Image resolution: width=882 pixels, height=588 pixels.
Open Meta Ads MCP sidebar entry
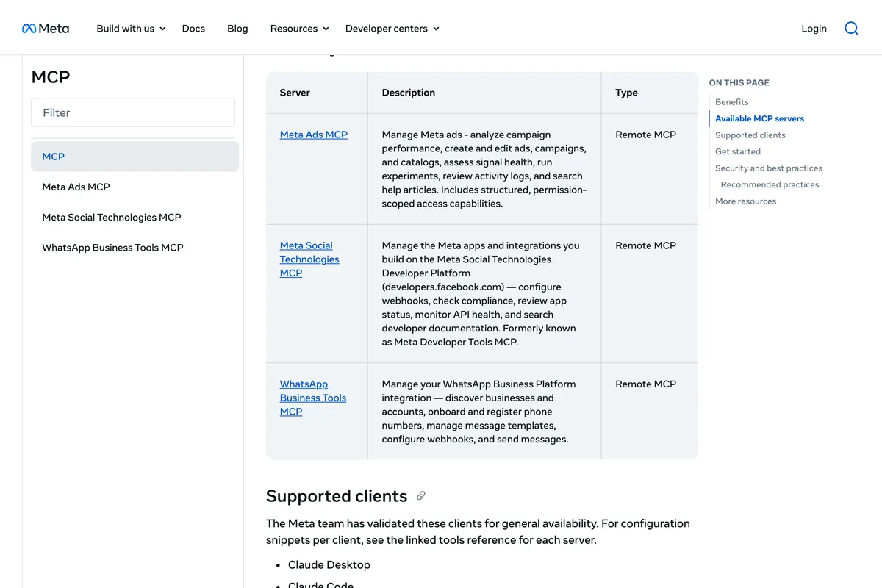[x=135, y=187]
